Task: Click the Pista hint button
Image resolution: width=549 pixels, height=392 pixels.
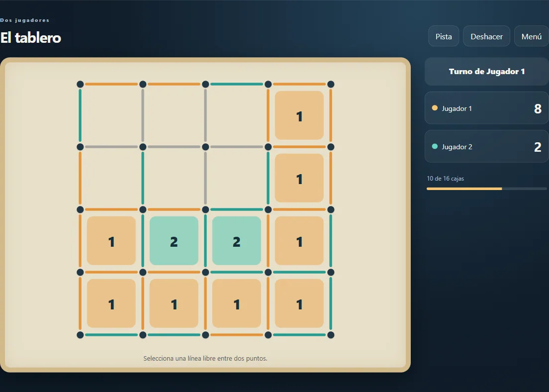Action: (444, 36)
